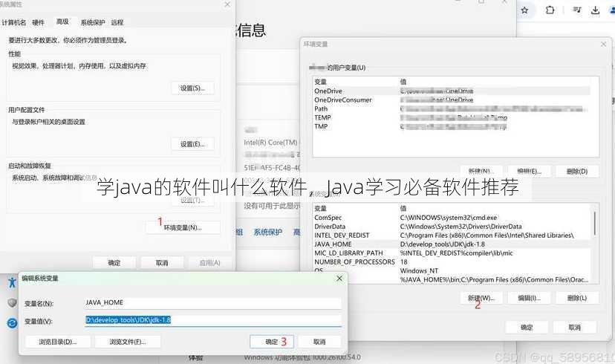The width and height of the screenshot is (615, 364).
Task: Open 系统保护 link in Settings window
Action: [268, 232]
